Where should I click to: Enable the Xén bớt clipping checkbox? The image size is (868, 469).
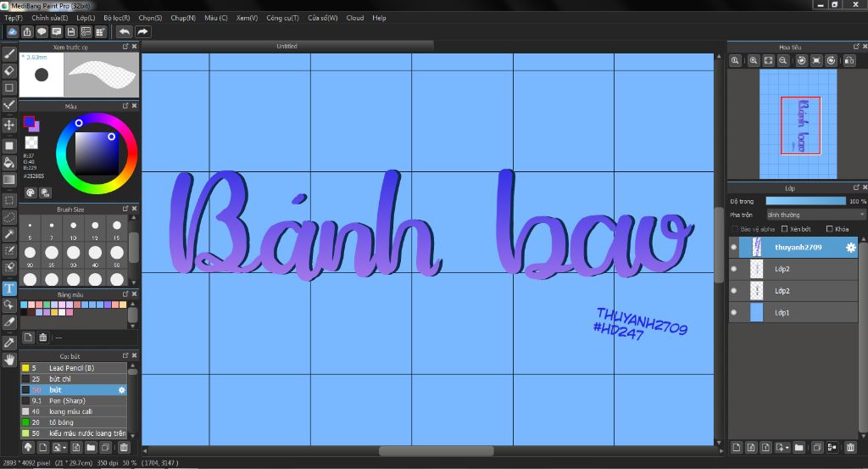pos(784,229)
